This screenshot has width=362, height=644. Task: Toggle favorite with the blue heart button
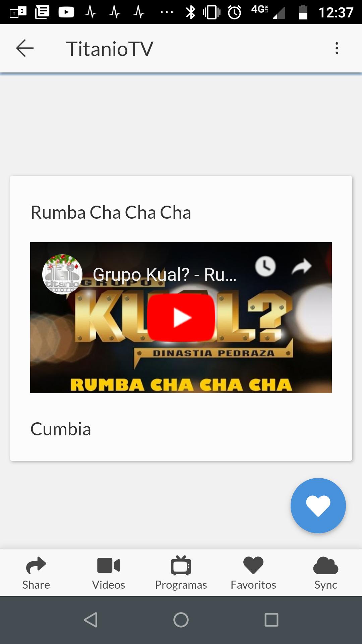click(318, 505)
